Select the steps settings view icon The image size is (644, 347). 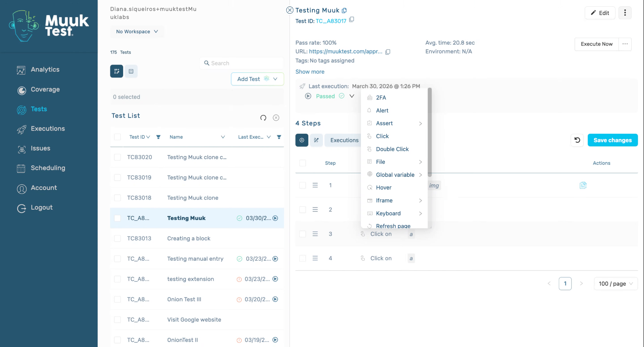[x=302, y=140]
